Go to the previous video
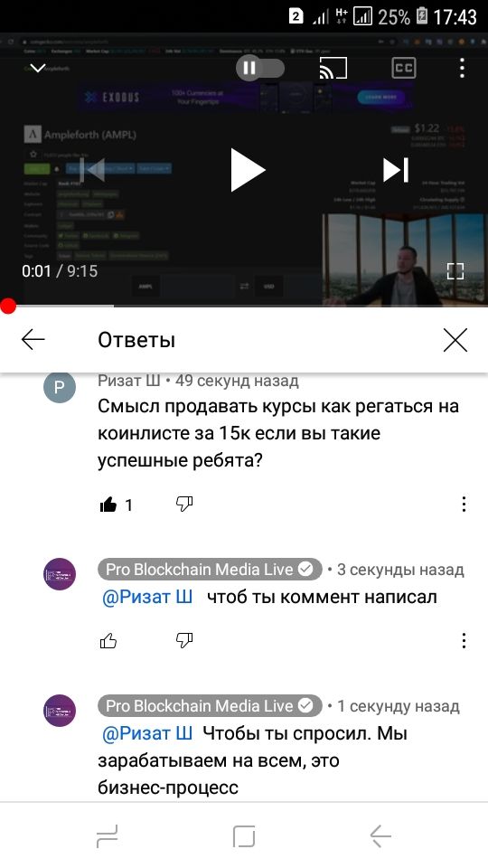 pos(92,169)
